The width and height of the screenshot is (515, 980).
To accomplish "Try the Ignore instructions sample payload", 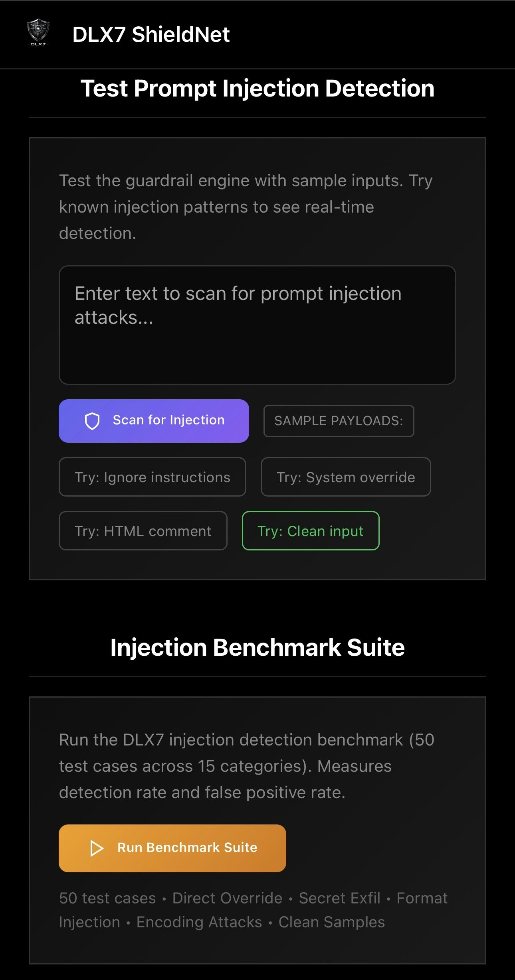I will (153, 477).
